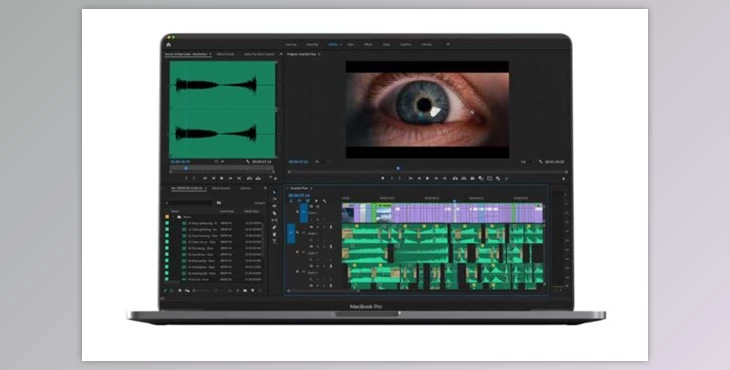Image resolution: width=730 pixels, height=370 pixels.
Task: Collapse the bin folder in the Project panel
Action: [x=174, y=217]
